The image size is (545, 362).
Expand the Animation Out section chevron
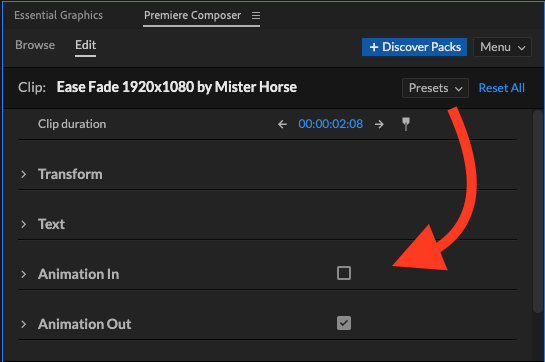coord(23,324)
